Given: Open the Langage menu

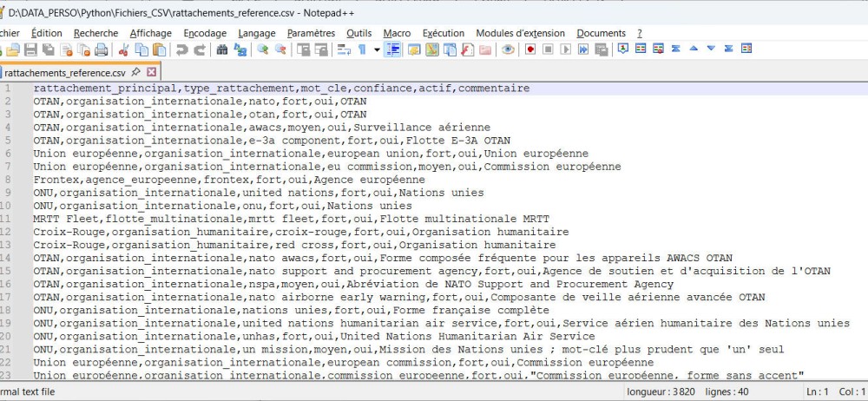Looking at the screenshot, I should pos(257,33).
